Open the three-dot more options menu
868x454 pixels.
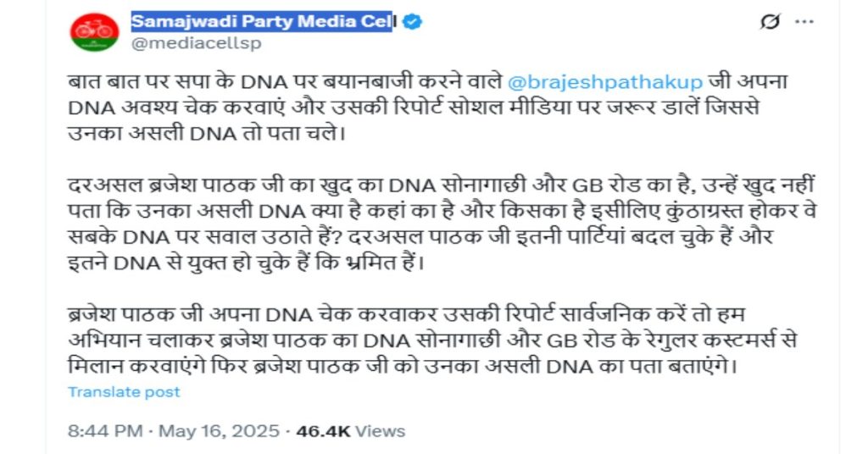(803, 23)
